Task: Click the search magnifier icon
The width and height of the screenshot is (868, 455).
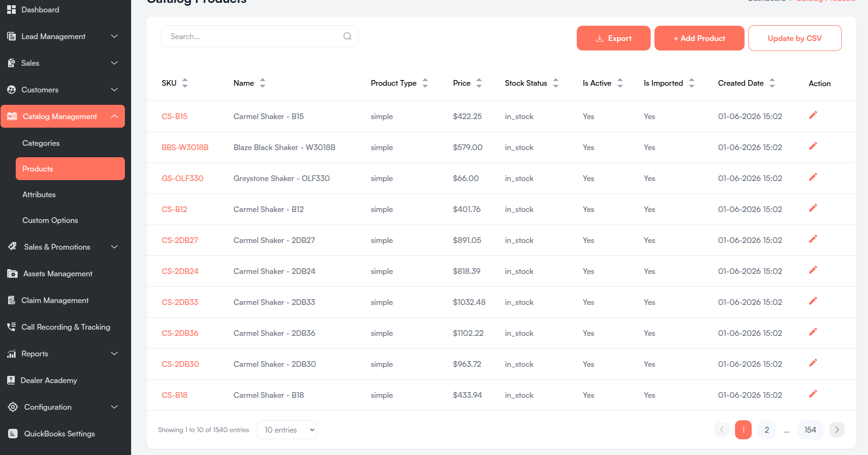Action: [347, 36]
